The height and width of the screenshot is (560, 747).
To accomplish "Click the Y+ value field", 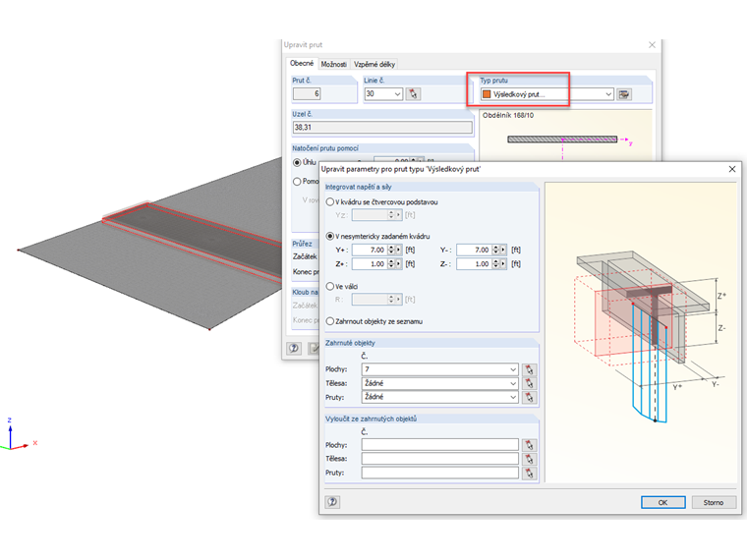I will 370,250.
